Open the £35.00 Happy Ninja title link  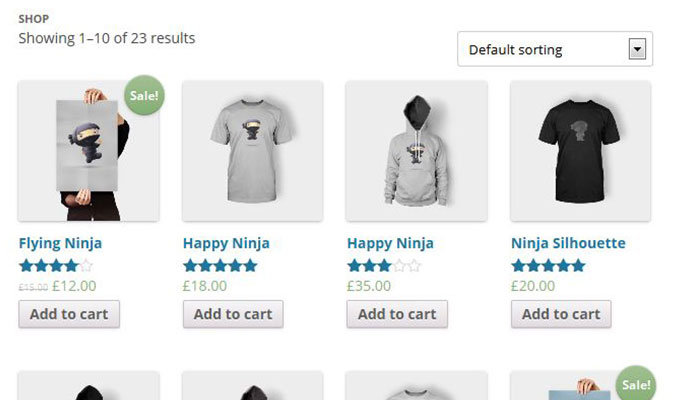[390, 243]
